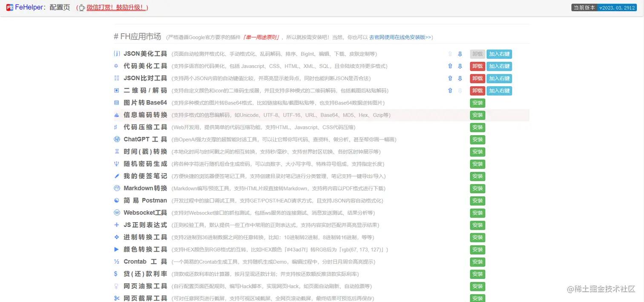
Task: Click the Websocket工具 row icon
Action: tap(117, 213)
